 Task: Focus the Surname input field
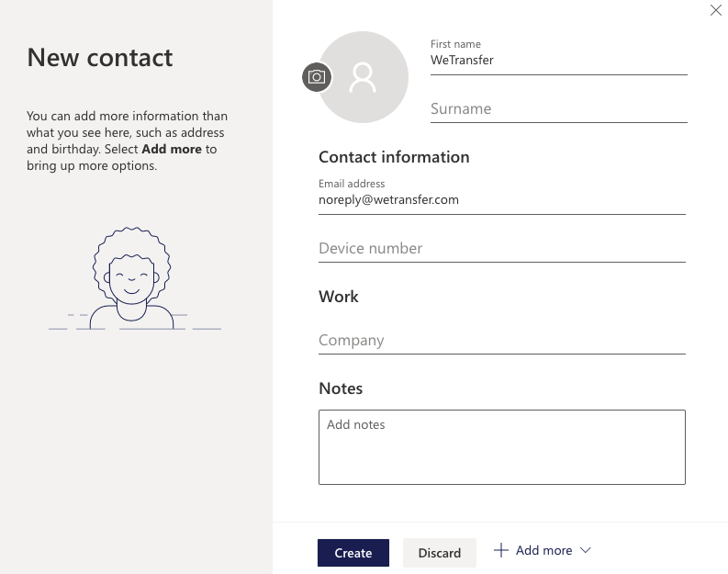pyautogui.click(x=558, y=108)
